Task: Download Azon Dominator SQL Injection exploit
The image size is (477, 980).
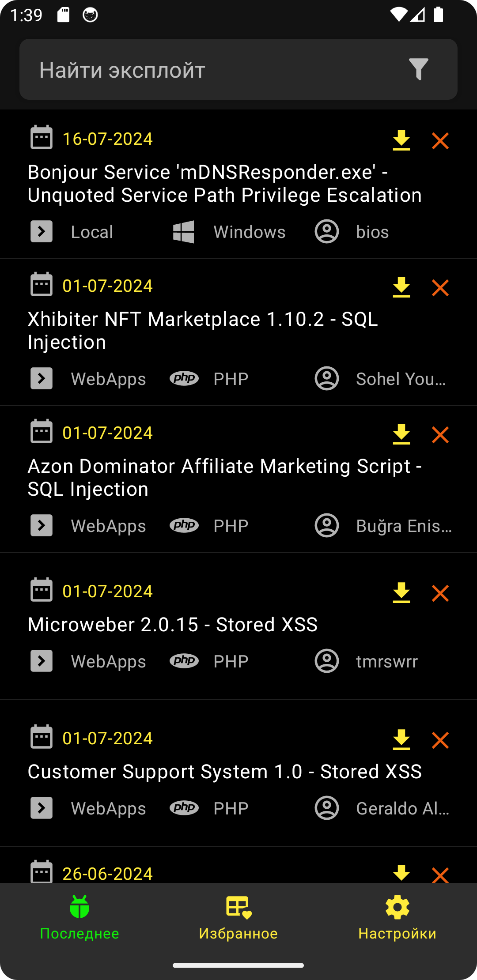Action: (x=401, y=434)
